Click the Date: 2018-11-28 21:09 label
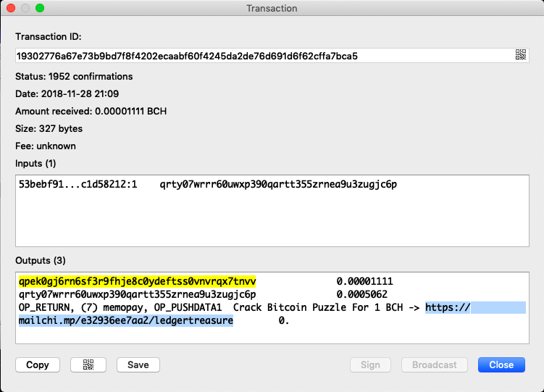Image resolution: width=544 pixels, height=392 pixels. click(x=67, y=93)
